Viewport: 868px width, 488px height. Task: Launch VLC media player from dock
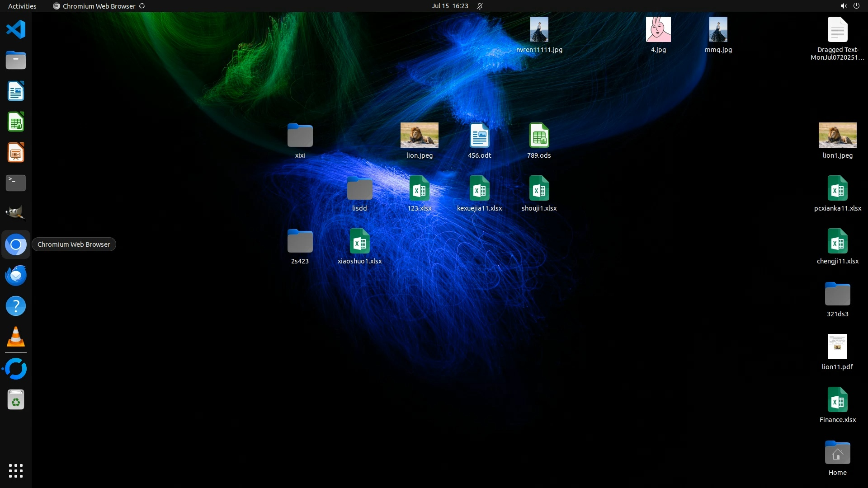click(x=16, y=337)
